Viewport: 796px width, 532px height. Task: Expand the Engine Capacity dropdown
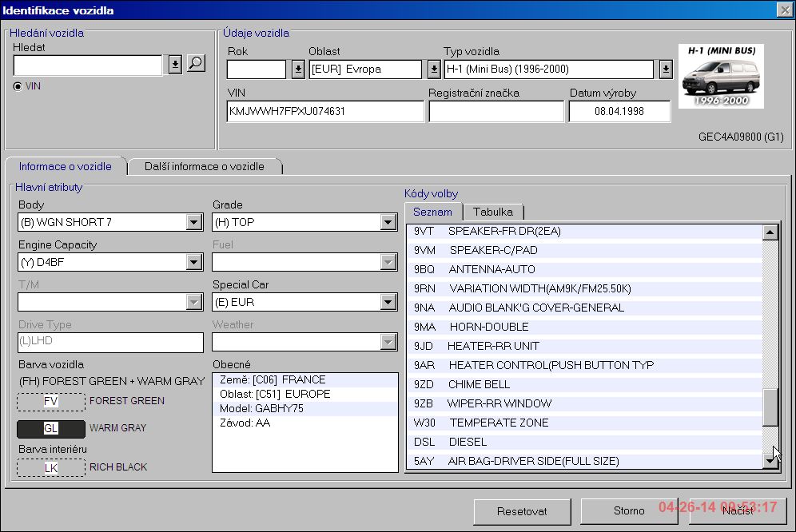pyautogui.click(x=194, y=263)
